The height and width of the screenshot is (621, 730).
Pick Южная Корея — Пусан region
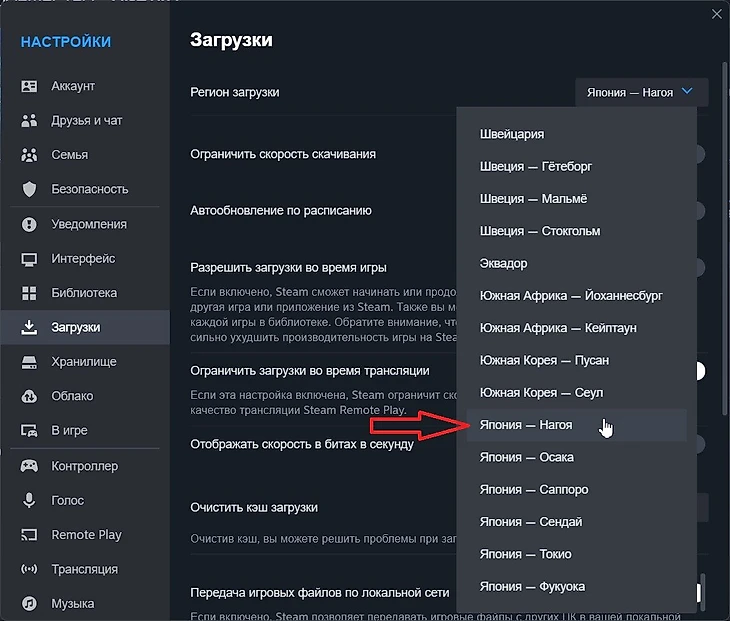point(576,361)
